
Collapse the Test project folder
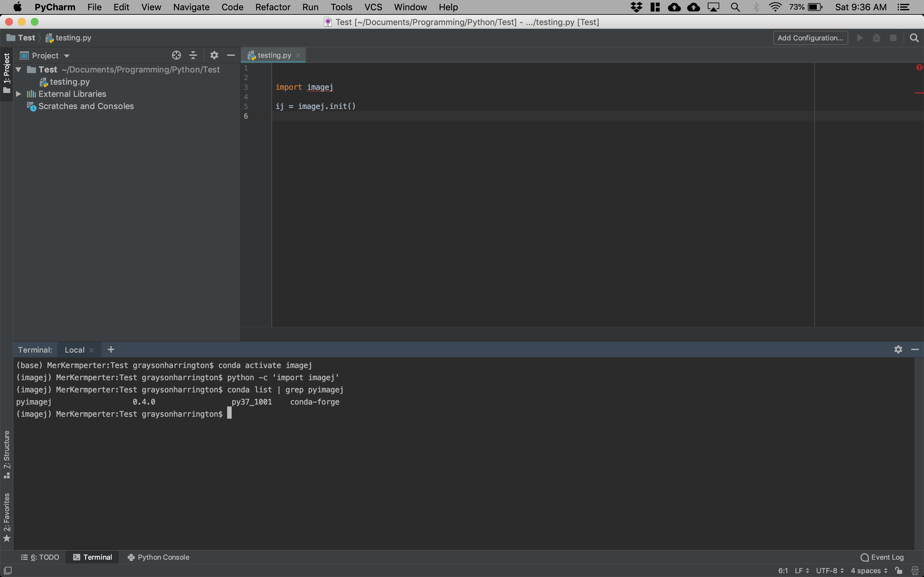[x=18, y=70]
